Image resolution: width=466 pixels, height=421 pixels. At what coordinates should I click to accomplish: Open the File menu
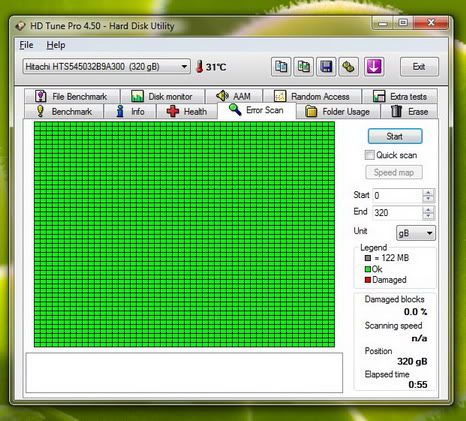pos(26,45)
